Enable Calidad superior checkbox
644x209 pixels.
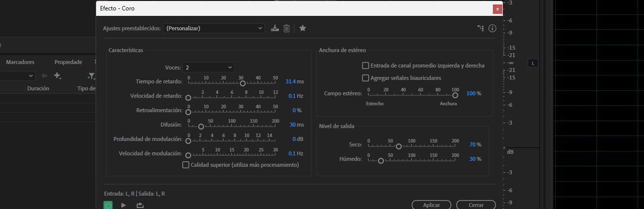point(186,165)
